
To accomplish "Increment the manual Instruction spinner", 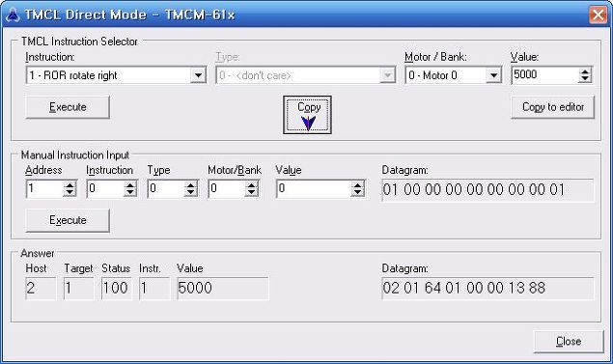I will (130, 185).
